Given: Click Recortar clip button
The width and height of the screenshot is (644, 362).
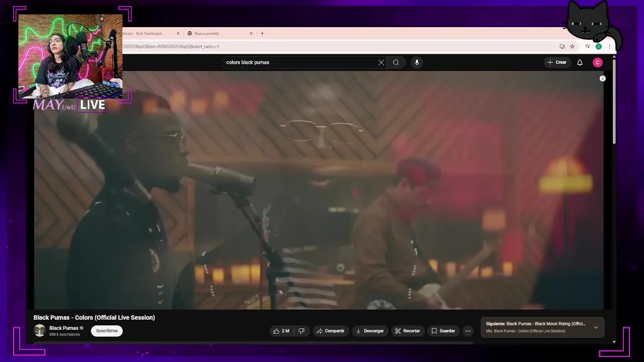Looking at the screenshot, I should pyautogui.click(x=407, y=331).
